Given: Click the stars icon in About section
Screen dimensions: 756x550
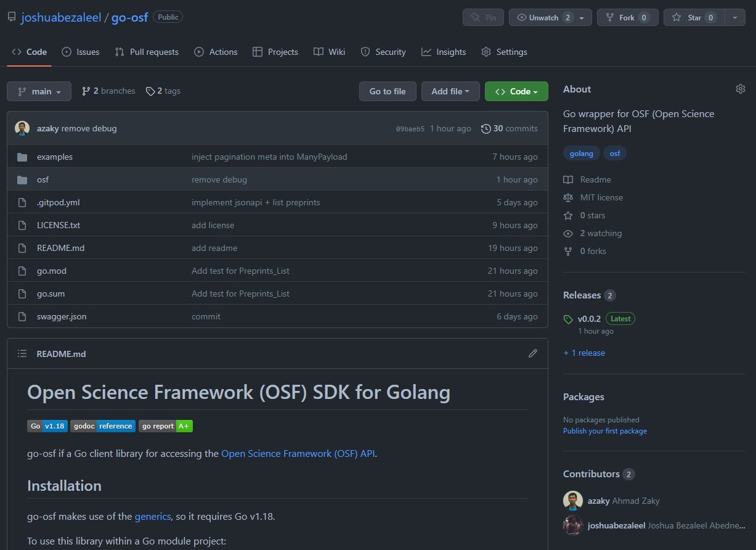Looking at the screenshot, I should pos(568,215).
